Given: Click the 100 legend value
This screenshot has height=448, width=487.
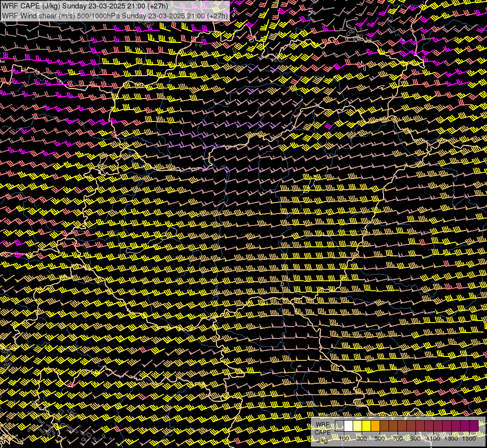Looking at the screenshot, I should point(344,439).
